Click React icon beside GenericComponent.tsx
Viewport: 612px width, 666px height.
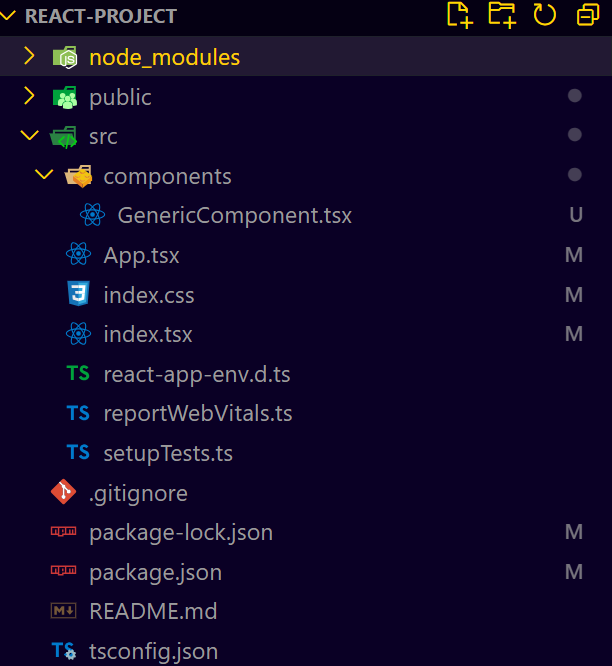coord(93,214)
